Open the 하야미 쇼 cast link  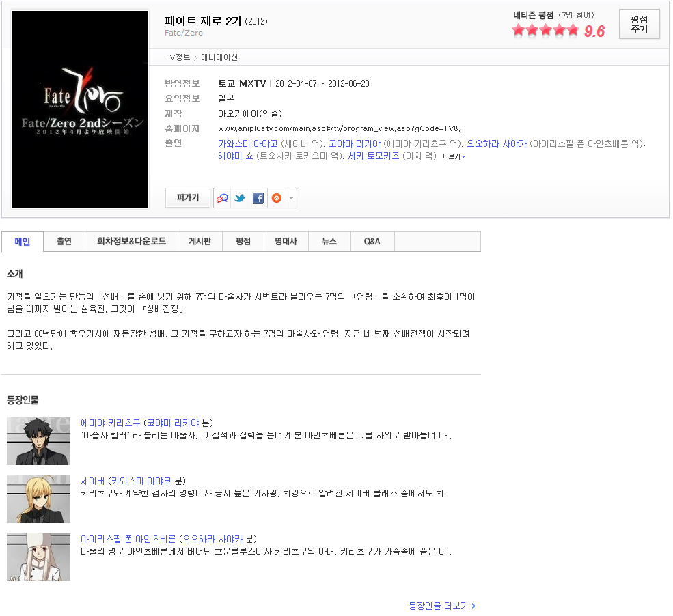[235, 156]
